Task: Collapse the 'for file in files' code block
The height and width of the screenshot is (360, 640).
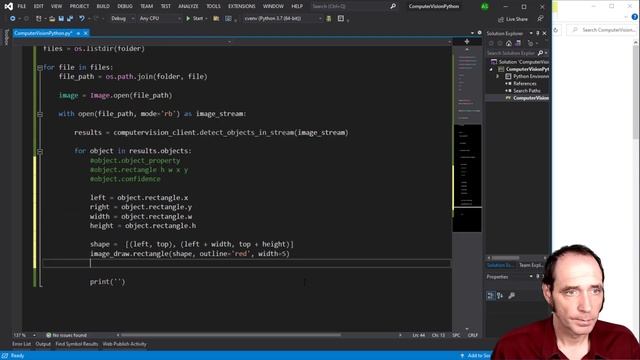Action: click(40, 68)
